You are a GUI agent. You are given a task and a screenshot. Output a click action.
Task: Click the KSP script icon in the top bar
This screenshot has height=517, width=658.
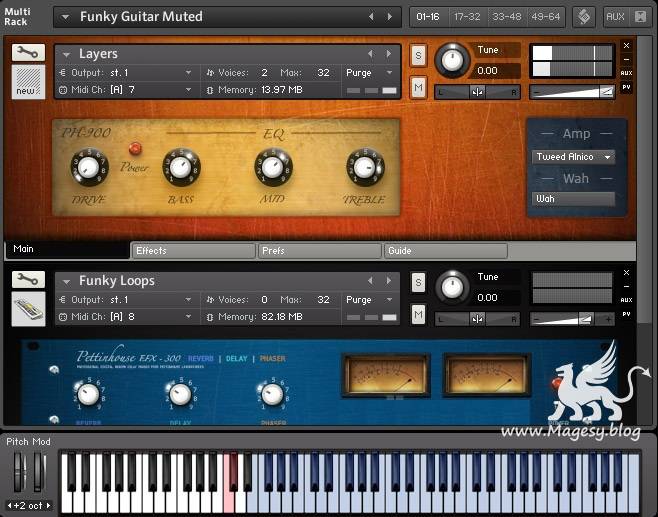coord(584,17)
